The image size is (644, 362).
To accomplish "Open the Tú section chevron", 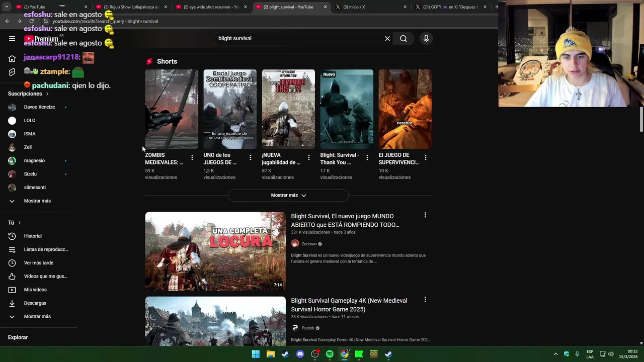I will (x=20, y=223).
